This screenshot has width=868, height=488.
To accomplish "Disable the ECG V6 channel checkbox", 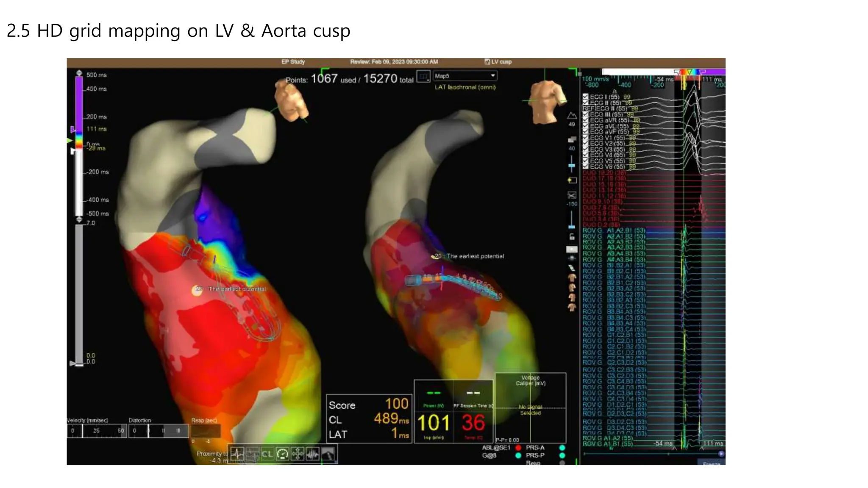I will [x=585, y=166].
